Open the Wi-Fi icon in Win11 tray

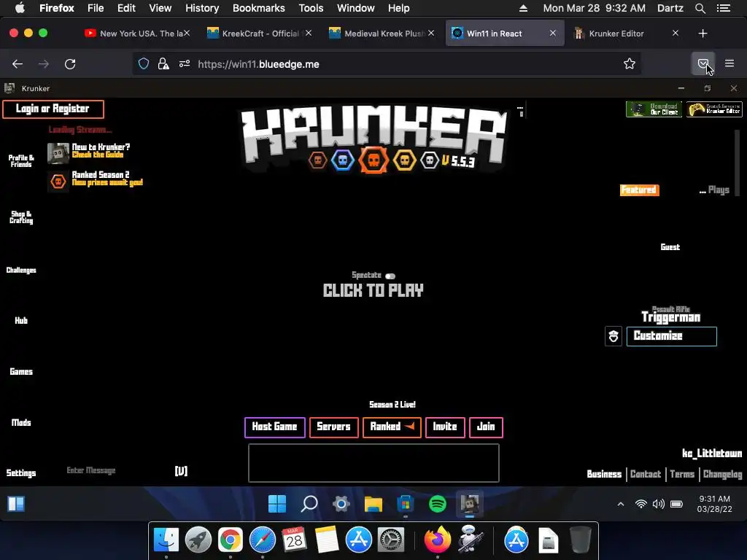coord(641,504)
